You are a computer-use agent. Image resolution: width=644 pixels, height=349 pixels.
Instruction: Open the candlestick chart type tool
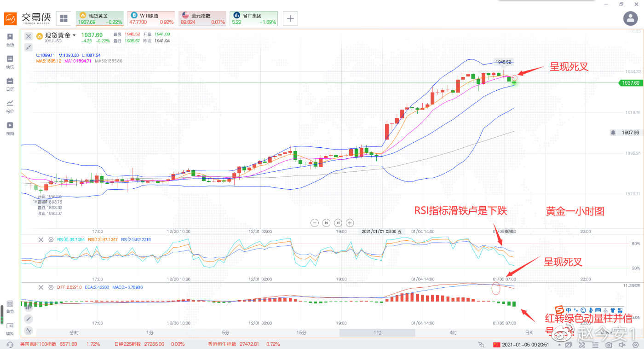(x=29, y=306)
